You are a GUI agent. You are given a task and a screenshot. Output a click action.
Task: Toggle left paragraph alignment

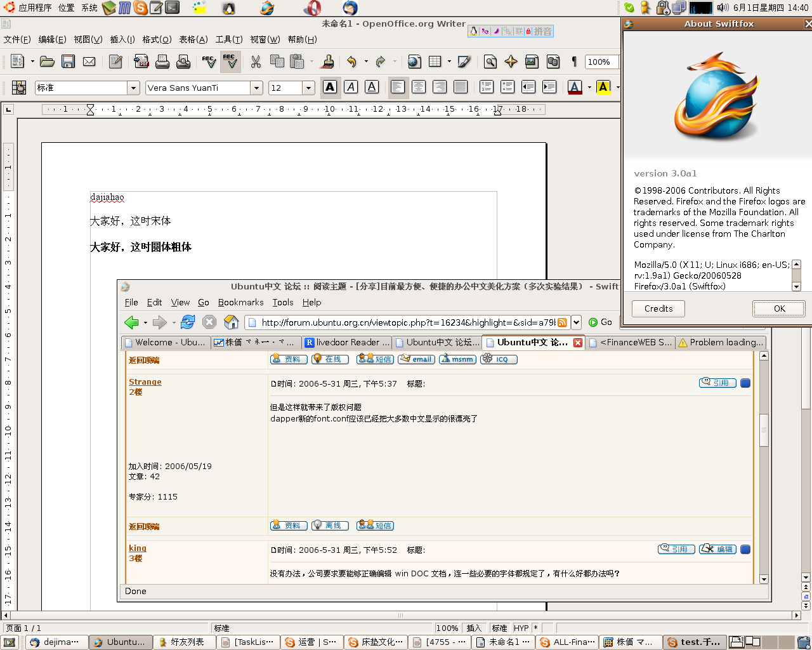[398, 87]
